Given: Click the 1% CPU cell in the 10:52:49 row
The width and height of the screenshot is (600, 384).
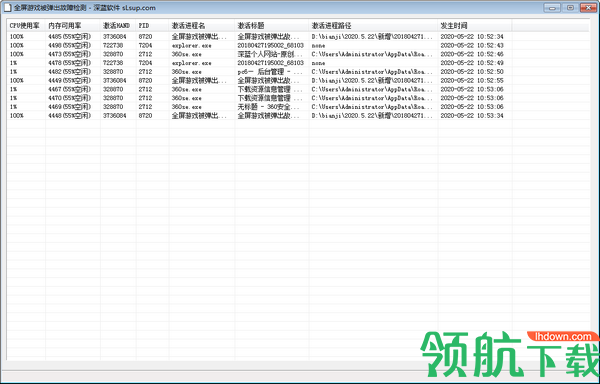Looking at the screenshot, I should (x=13, y=63).
